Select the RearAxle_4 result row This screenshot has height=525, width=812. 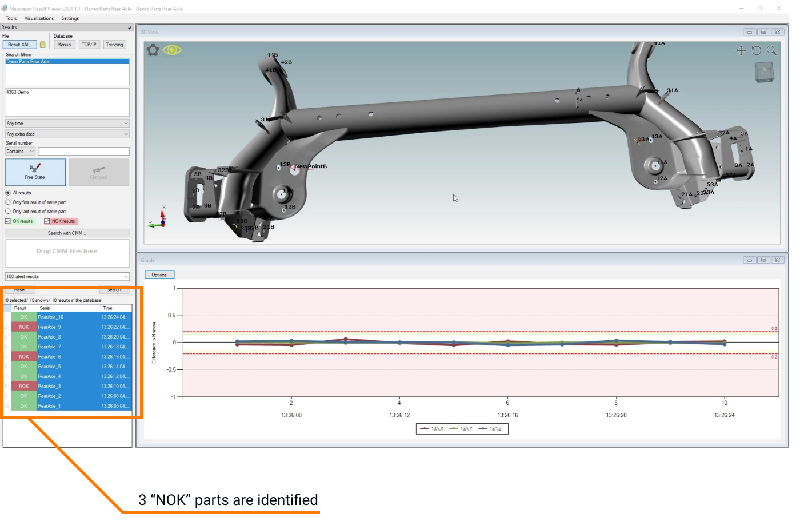click(67, 376)
